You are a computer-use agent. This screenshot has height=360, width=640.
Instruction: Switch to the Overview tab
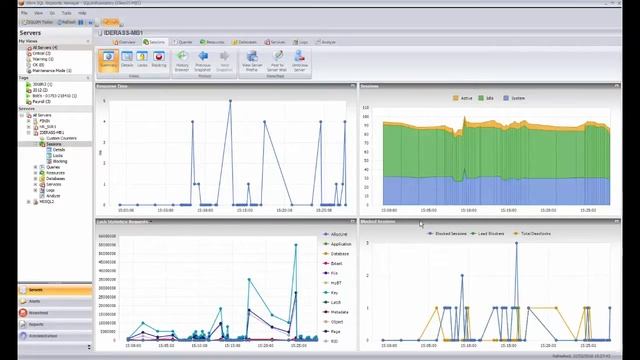click(124, 42)
